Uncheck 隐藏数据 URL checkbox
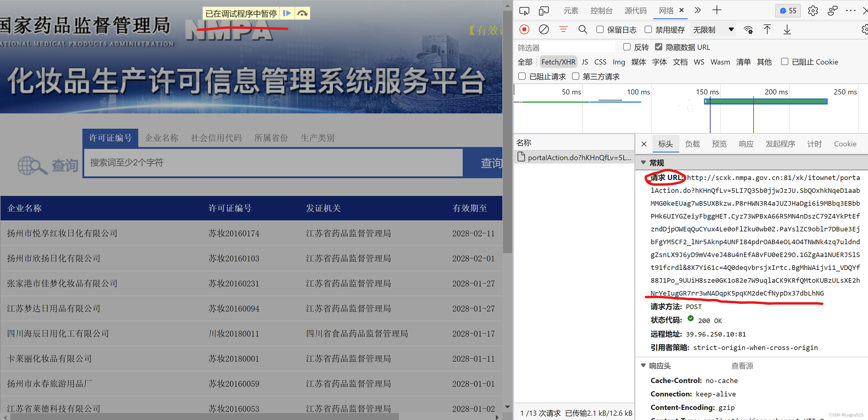 (658, 47)
